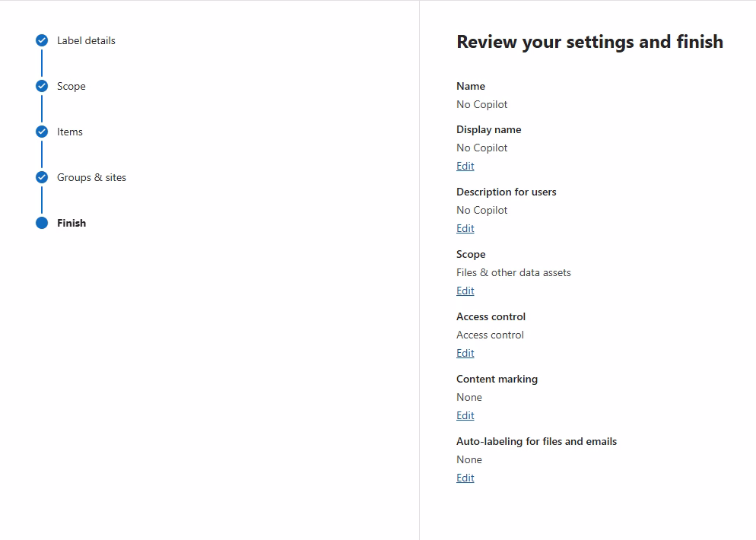Click the Content marking None value
The image size is (756, 540).
pos(469,397)
